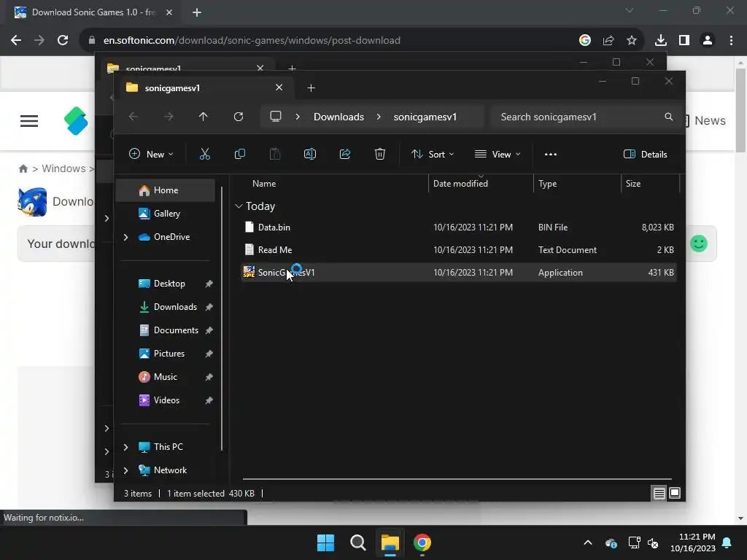Open Chrome profile avatar menu
Image resolution: width=747 pixels, height=560 pixels.
click(x=708, y=40)
